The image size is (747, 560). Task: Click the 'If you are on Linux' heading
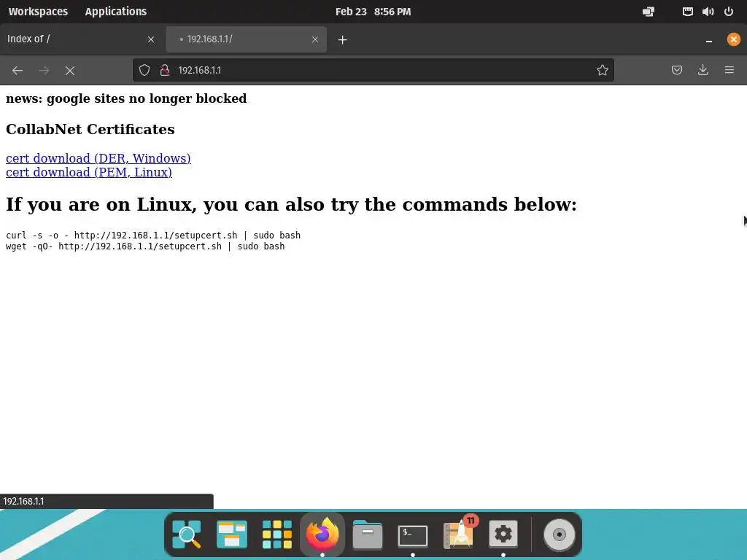[291, 204]
